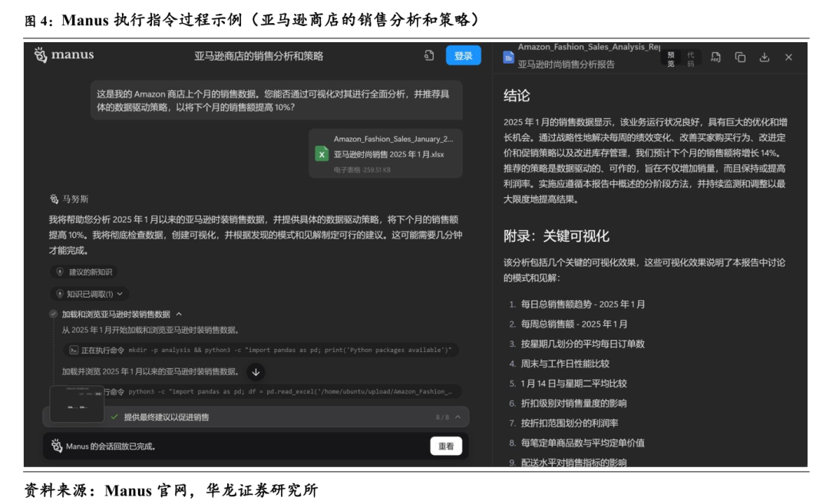Expand the 8 / 8 progress chevron

point(457,417)
